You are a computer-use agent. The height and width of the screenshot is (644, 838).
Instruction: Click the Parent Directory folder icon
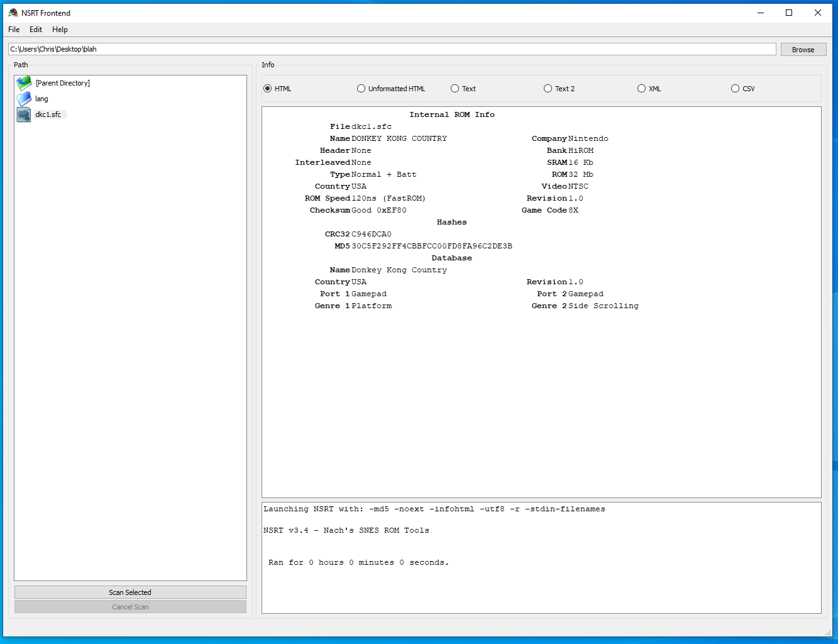click(x=24, y=83)
